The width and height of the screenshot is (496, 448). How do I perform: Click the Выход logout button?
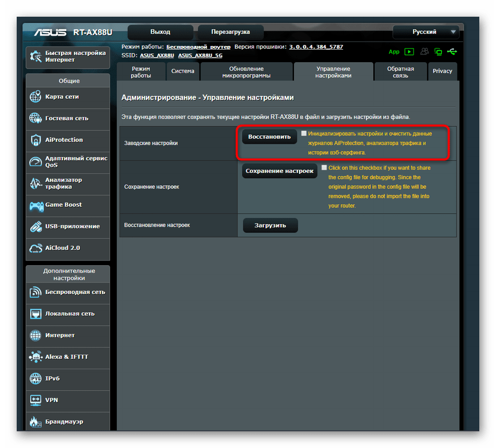tap(160, 32)
